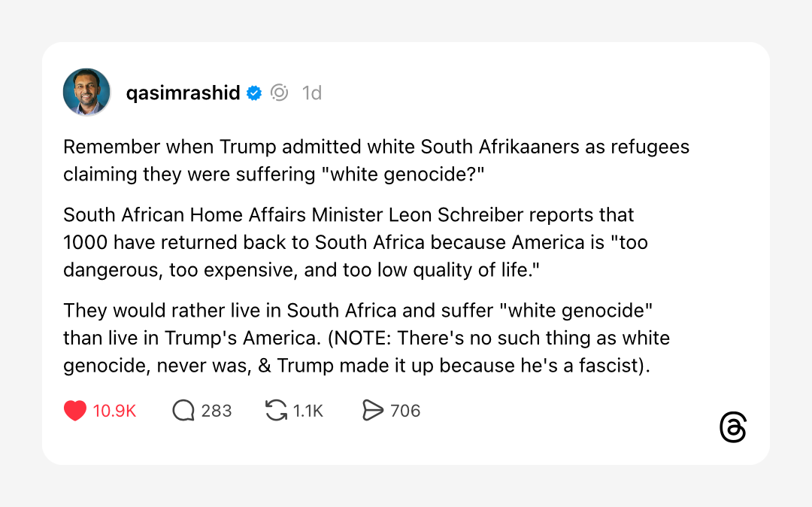
Task: Click the Threads logo in the card corner
Action: [733, 427]
